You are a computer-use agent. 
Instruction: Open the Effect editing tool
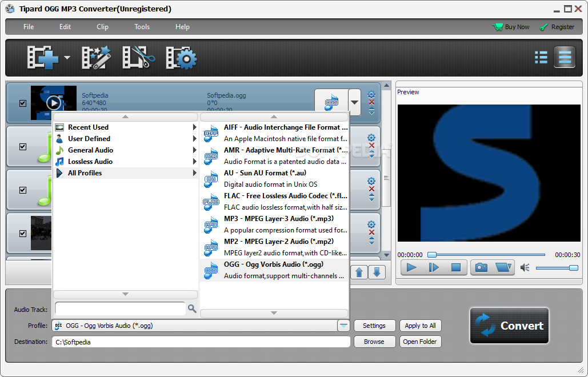96,57
